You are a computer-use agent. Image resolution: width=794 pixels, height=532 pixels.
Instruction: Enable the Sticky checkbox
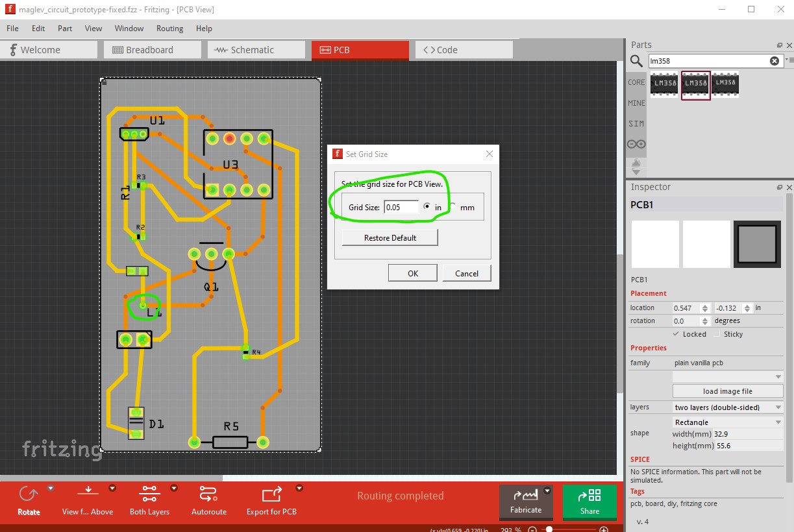(717, 334)
